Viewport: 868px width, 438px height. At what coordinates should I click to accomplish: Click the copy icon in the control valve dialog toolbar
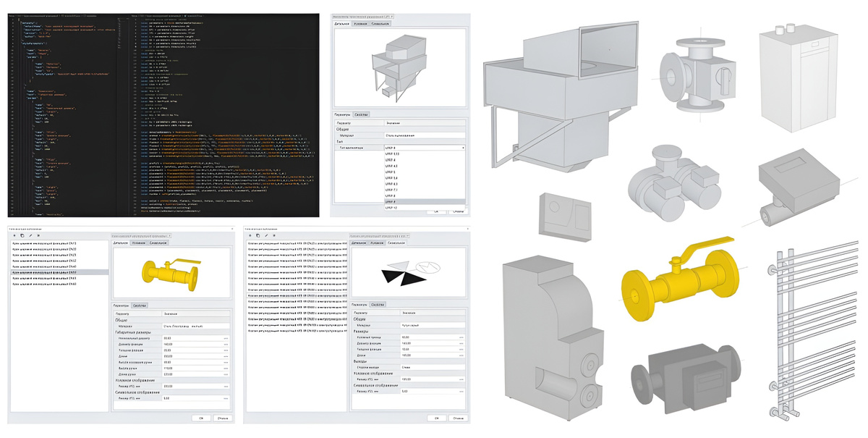[x=258, y=235]
